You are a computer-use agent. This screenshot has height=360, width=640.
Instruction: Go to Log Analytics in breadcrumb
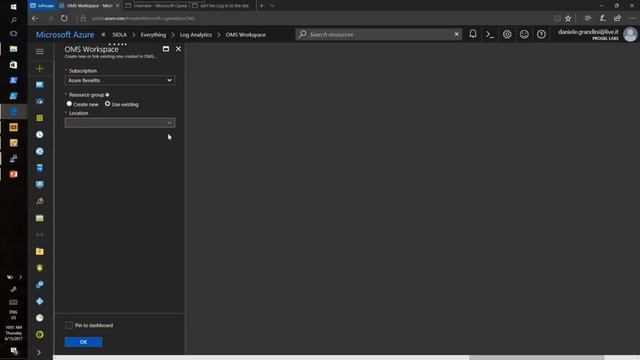tap(196, 35)
